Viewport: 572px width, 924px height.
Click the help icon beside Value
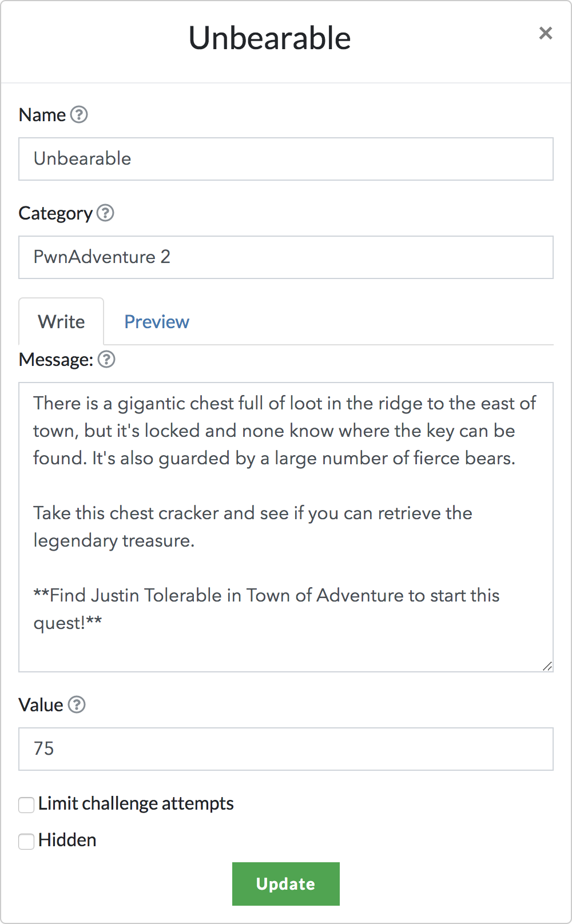(77, 705)
